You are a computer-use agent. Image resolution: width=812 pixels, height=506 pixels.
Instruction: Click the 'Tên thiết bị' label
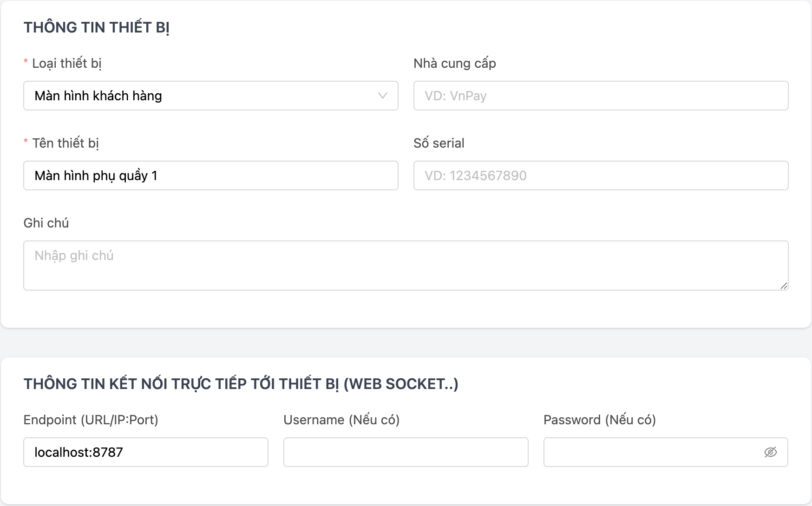coord(65,143)
